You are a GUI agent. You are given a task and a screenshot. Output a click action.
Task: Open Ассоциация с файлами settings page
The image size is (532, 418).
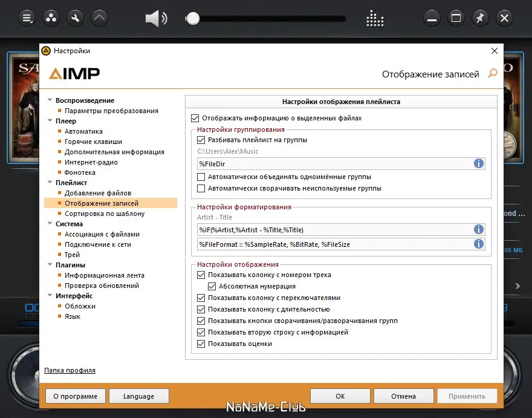coord(102,234)
